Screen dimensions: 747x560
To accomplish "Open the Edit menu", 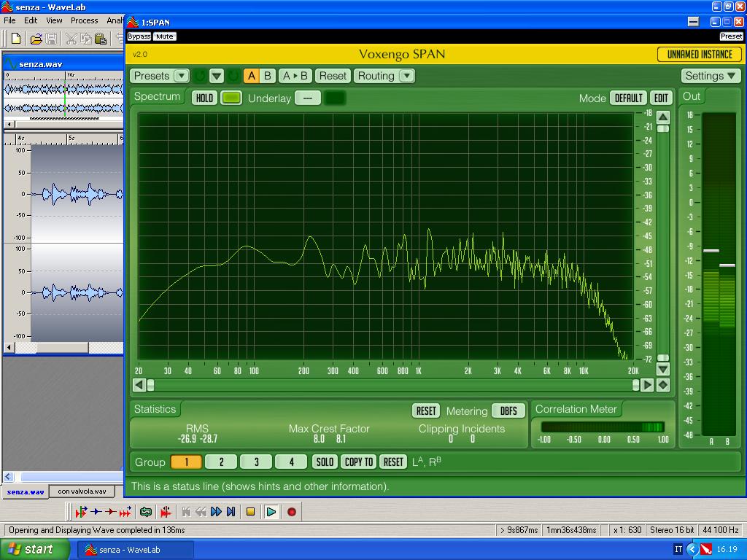I will tap(31, 20).
